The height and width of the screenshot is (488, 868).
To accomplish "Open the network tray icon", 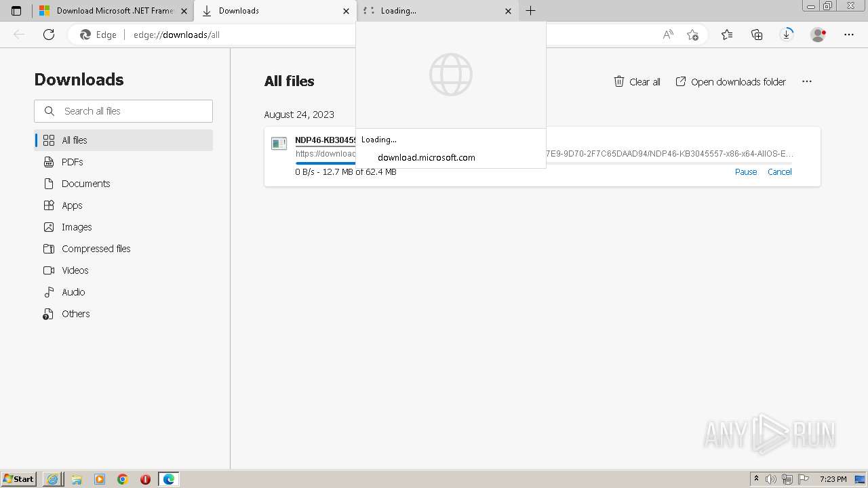I will tap(787, 479).
